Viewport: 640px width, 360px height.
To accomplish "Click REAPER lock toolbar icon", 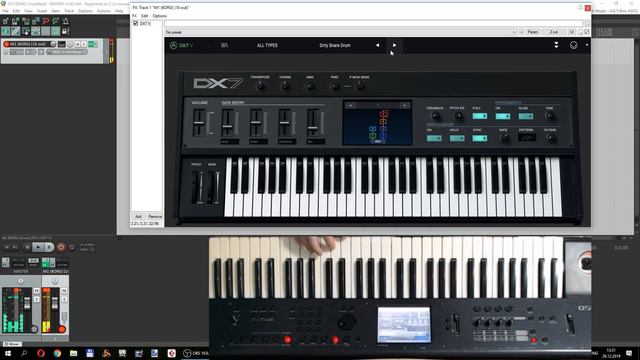I will [64, 31].
